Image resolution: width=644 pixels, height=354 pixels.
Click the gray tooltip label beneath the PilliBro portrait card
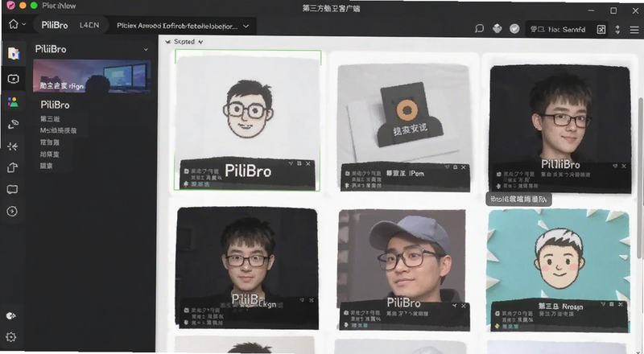518,200
